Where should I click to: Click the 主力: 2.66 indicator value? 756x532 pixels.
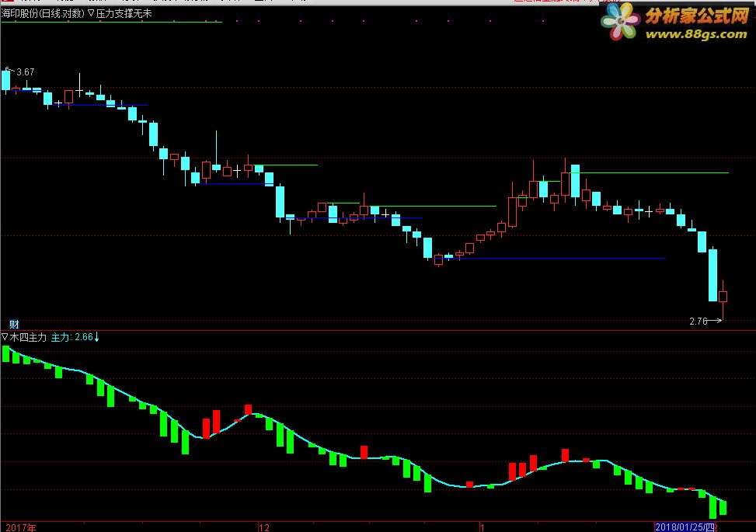tap(71, 337)
